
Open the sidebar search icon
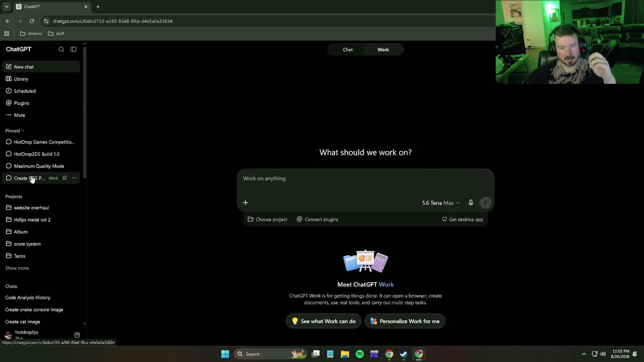[61, 49]
